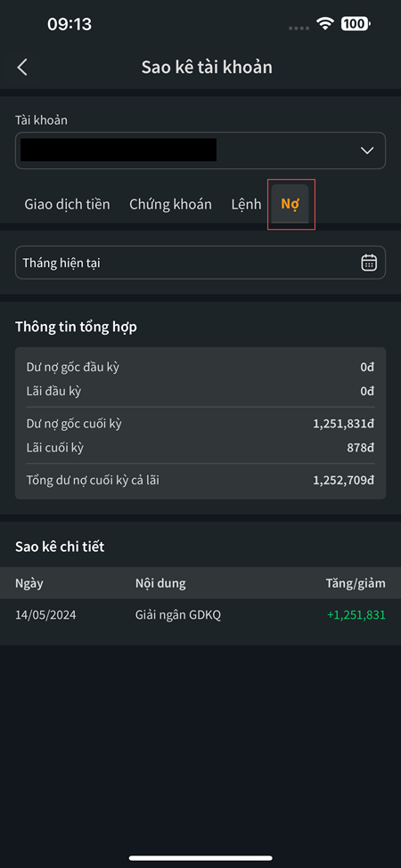Viewport: 401px width, 868px height.
Task: Switch to the Chứng khoán tab
Action: pyautogui.click(x=170, y=204)
